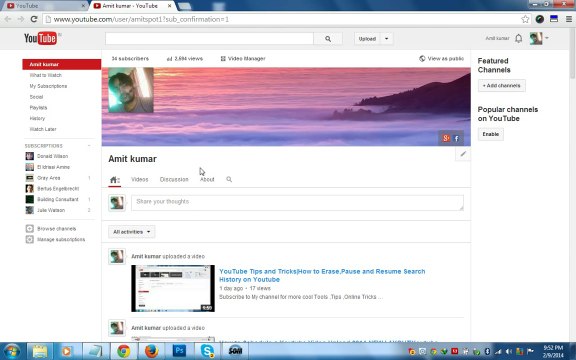Open the account avatar in header
This screenshot has height=360, width=576.
536,38
